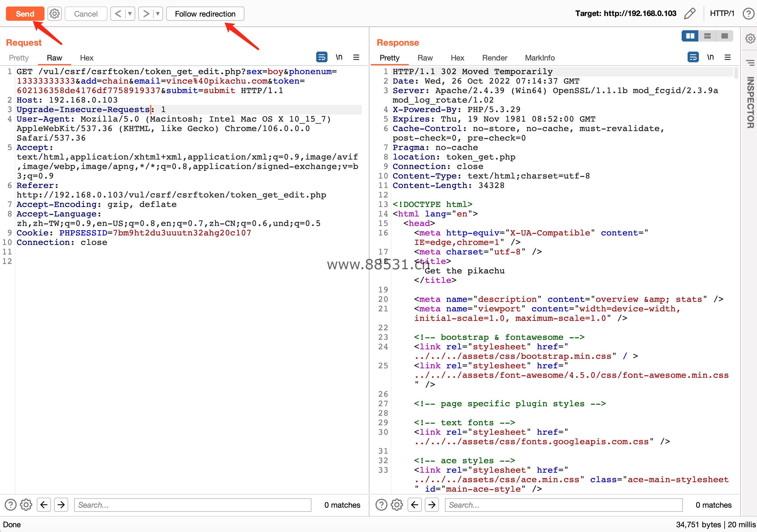Open forward history dropdown arrow

158,14
